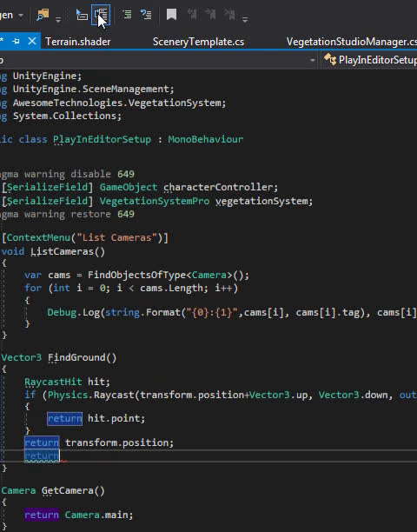This screenshot has width=417, height=532.
Task: Click the 'GetCamera()' method name
Action: (x=73, y=490)
